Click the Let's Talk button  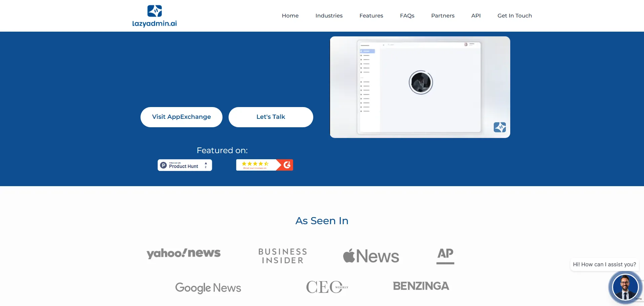[271, 117]
